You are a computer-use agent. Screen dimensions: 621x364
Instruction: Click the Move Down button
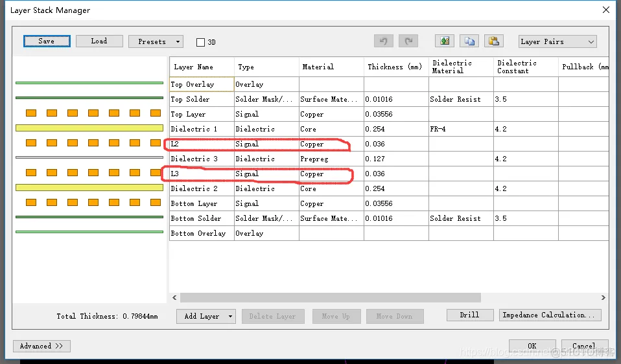395,316
